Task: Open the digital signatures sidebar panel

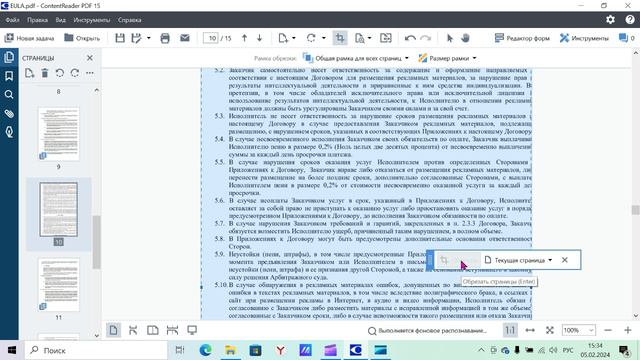Action: 9,132
